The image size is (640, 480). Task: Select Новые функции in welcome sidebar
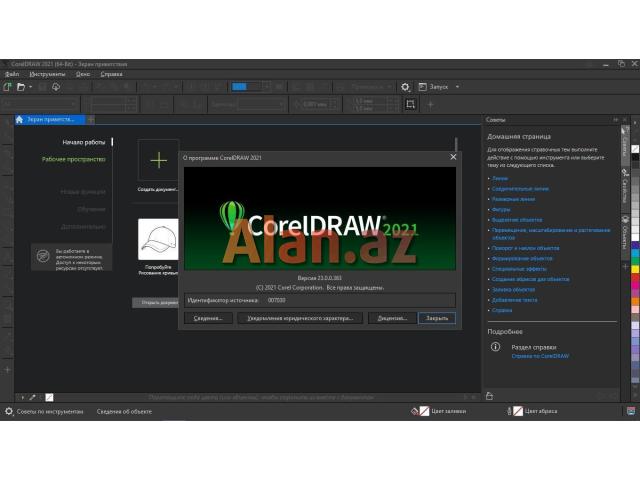[x=83, y=192]
